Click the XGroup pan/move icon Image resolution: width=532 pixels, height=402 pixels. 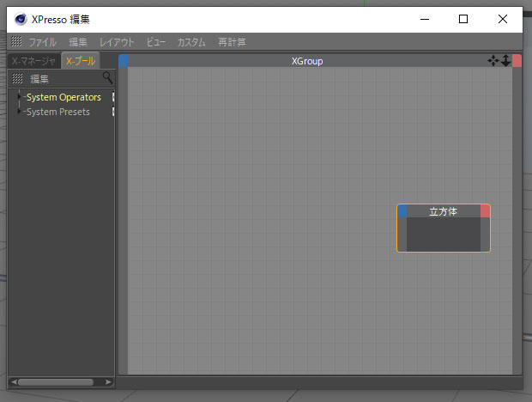click(493, 61)
